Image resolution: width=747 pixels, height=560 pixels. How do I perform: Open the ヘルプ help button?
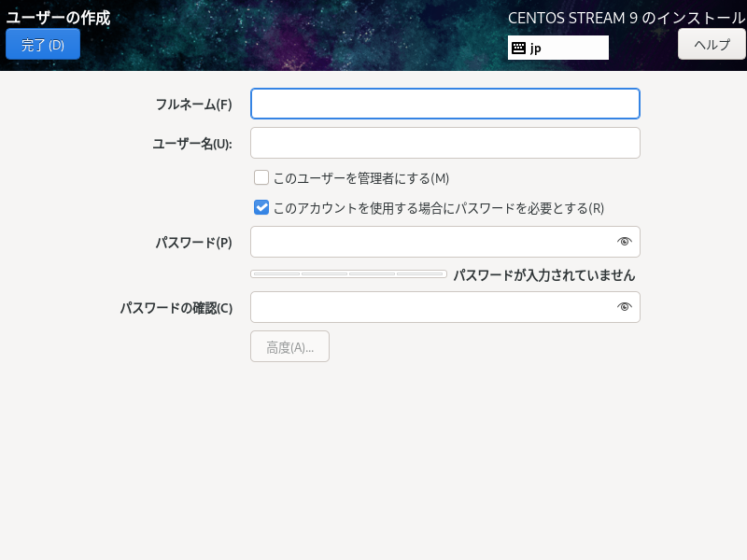pos(712,44)
